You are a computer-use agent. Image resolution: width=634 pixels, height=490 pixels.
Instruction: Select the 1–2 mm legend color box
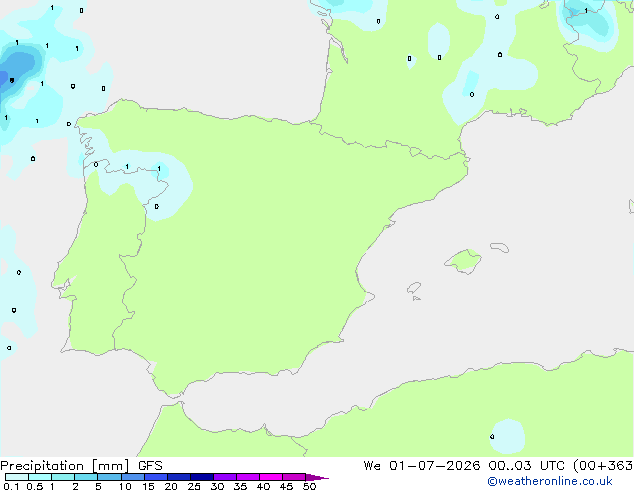click(x=63, y=477)
